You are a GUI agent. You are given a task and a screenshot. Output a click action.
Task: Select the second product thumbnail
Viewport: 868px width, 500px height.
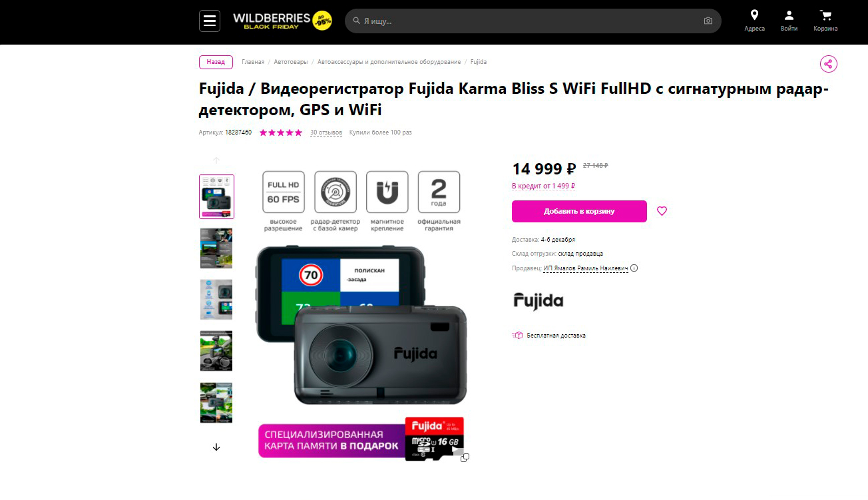pyautogui.click(x=216, y=248)
